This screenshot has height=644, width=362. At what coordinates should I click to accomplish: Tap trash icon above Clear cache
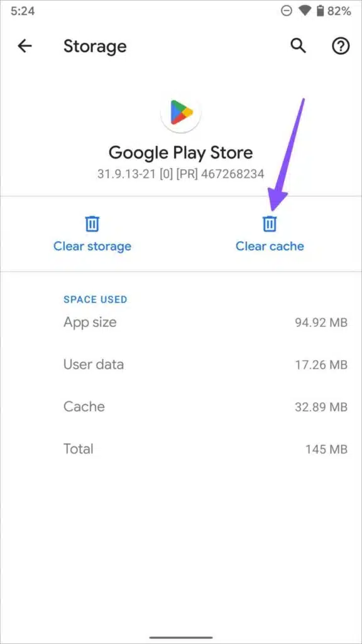click(x=270, y=224)
